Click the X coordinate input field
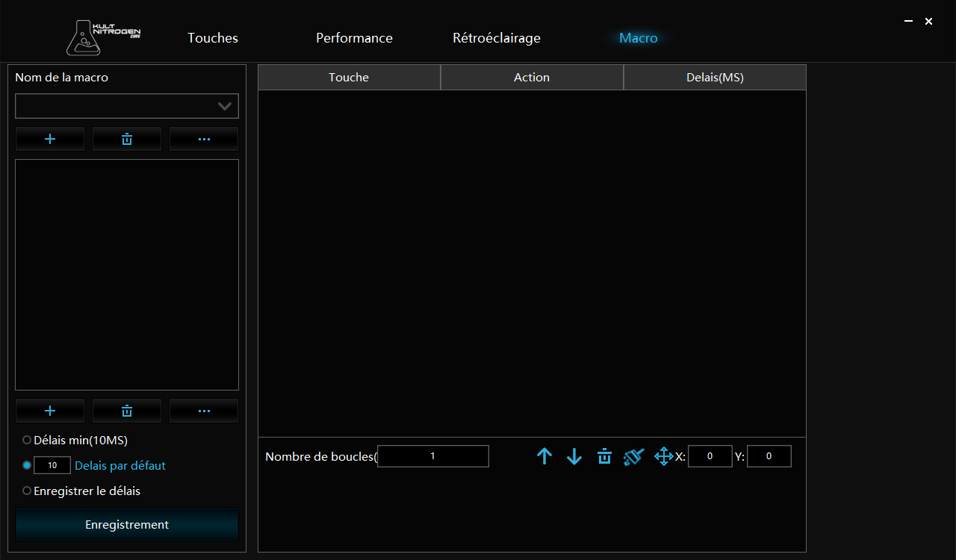Viewport: 956px width, 560px height. point(710,456)
